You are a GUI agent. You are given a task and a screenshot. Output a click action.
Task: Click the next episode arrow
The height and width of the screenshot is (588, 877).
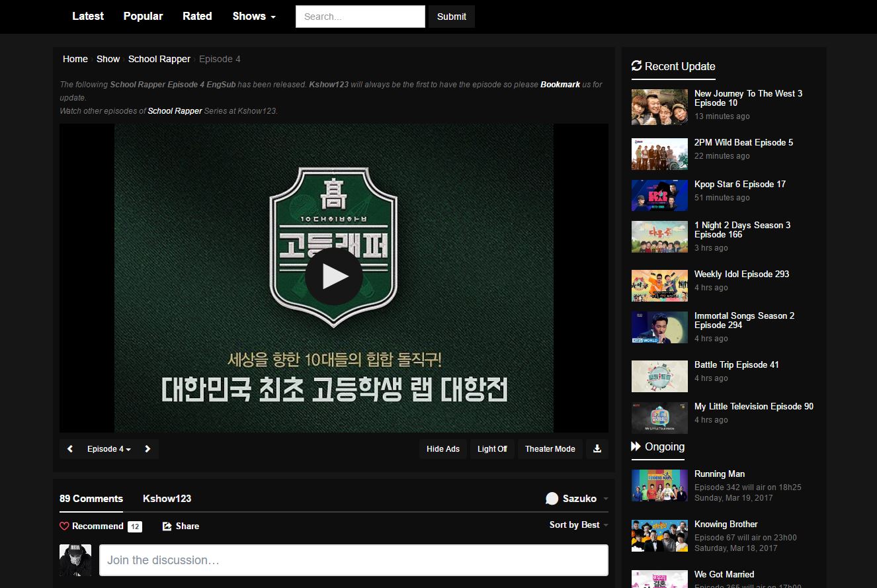tap(147, 448)
